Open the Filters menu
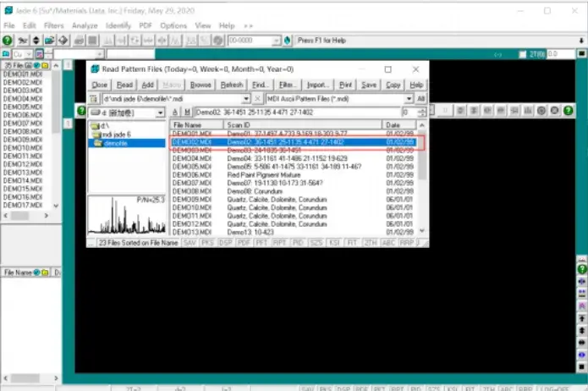 tap(53, 25)
